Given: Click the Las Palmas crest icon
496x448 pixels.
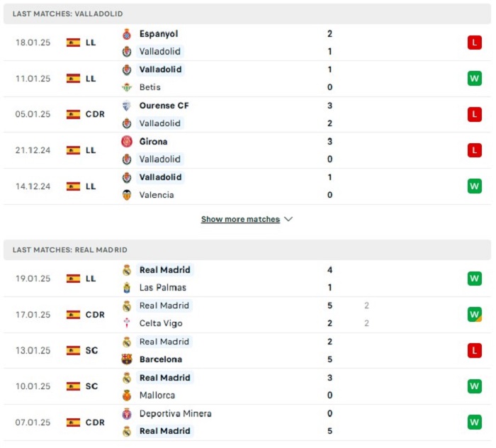Looking at the screenshot, I should (127, 288).
